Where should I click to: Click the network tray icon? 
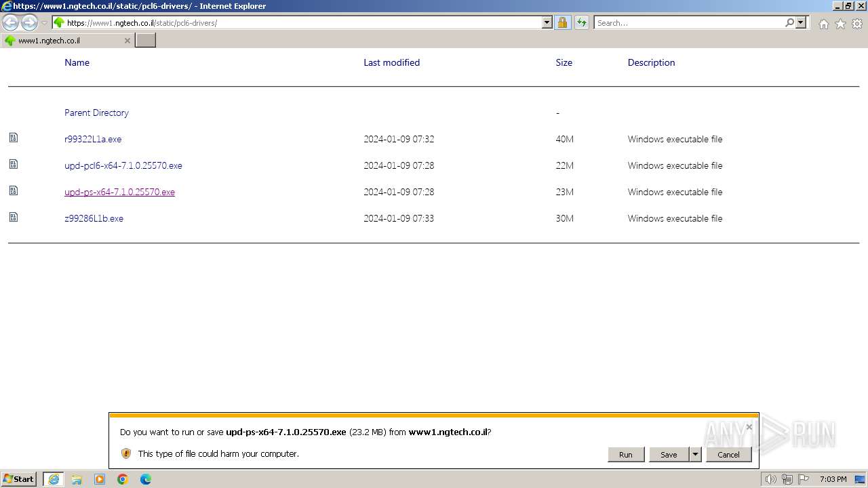(787, 479)
